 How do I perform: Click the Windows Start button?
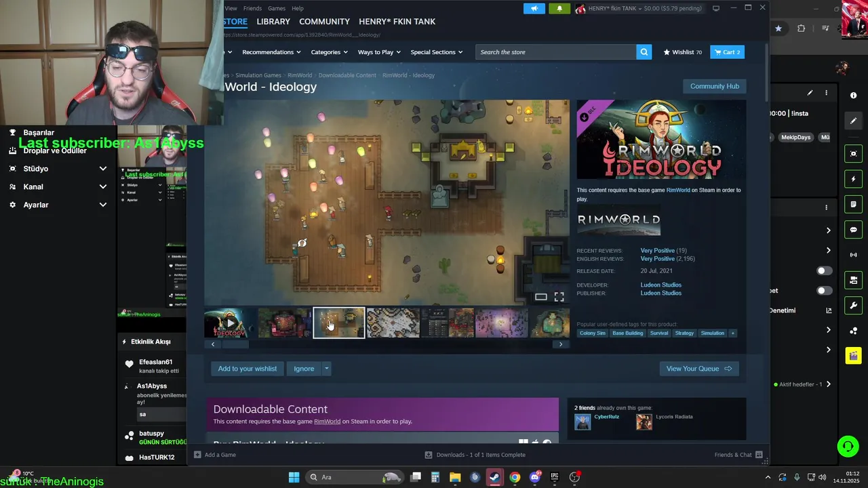(x=294, y=477)
